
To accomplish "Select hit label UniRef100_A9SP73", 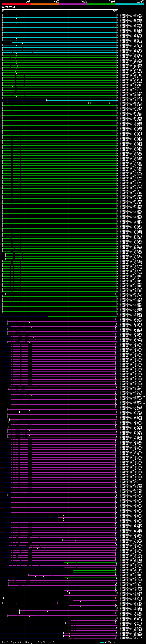I will coord(131,90).
